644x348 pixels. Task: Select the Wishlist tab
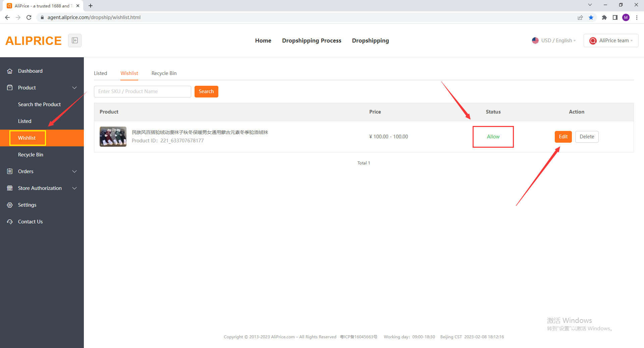click(129, 73)
